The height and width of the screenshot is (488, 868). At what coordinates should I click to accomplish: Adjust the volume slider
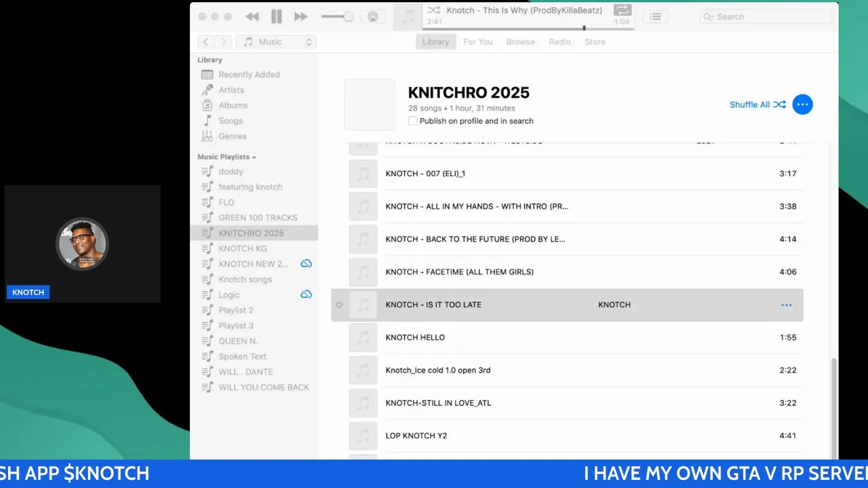(337, 17)
